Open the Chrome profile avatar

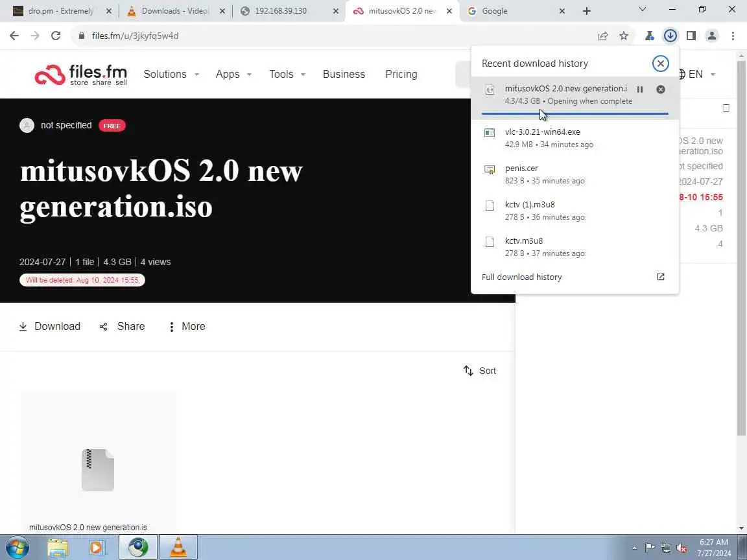point(712,36)
